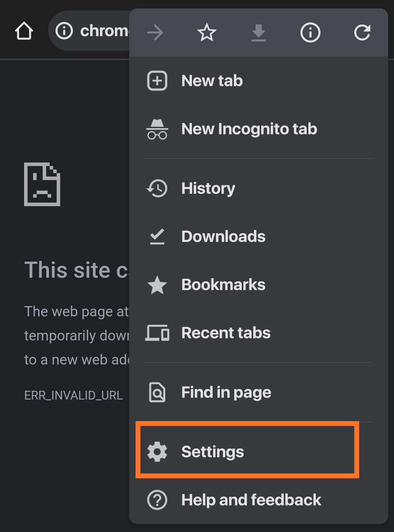394x532 pixels.
Task: Open a New Incognito tab
Action: tap(249, 129)
